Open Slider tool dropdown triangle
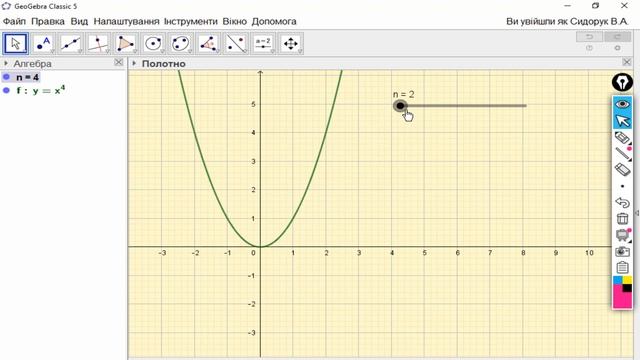Image resolution: width=640 pixels, height=360 pixels. point(273,51)
